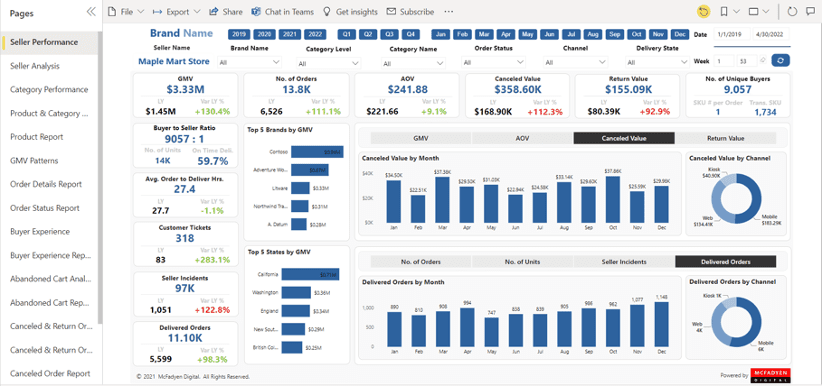Click the California bar in Top 5 States

pos(310,274)
